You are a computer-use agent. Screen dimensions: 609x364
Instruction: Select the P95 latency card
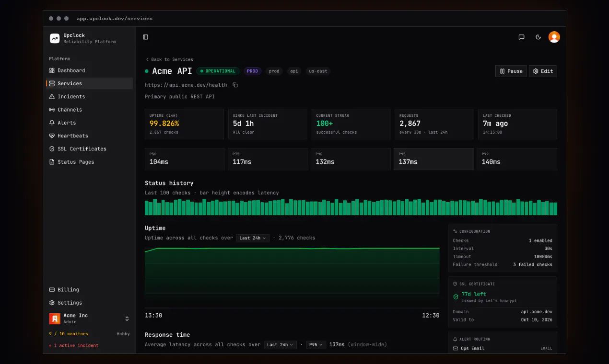click(x=433, y=159)
